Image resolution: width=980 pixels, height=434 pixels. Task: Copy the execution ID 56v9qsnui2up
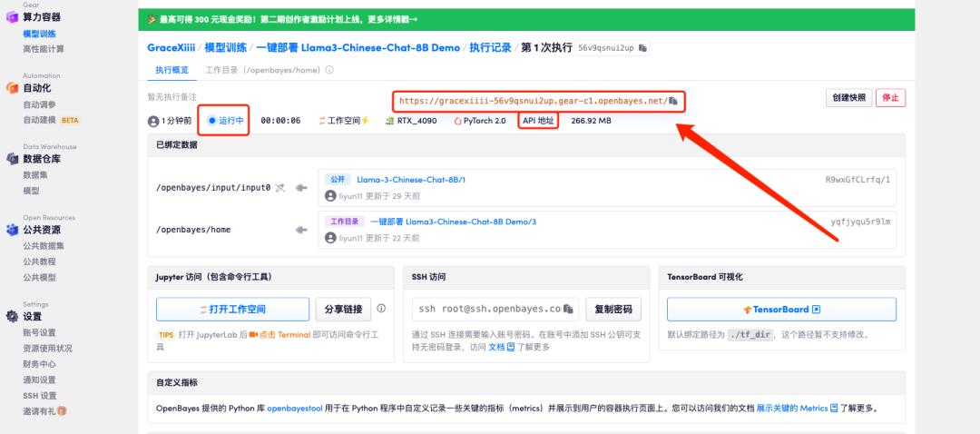click(x=643, y=48)
